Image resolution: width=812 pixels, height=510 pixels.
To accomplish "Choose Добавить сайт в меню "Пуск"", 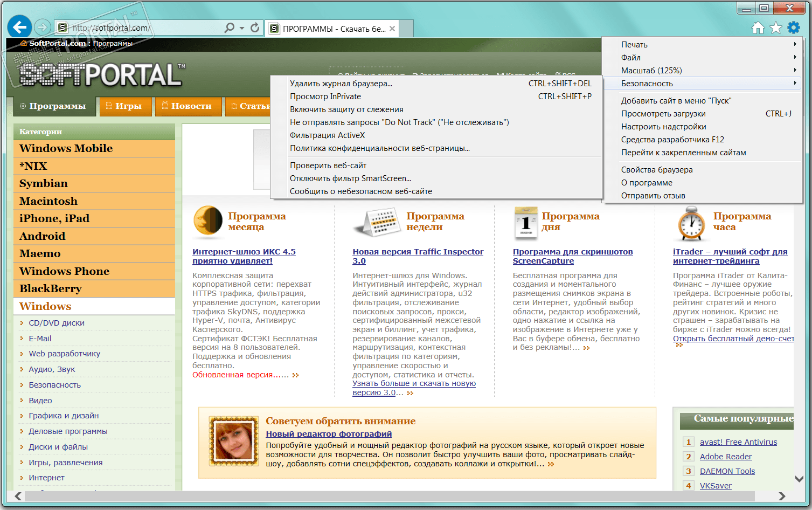I will (703, 100).
